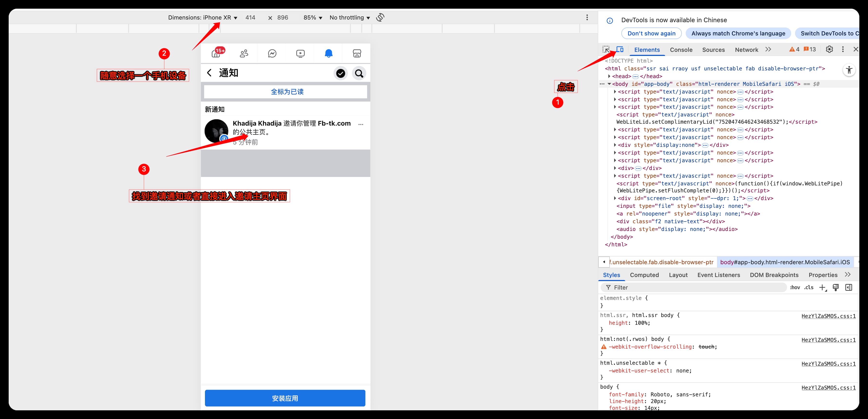This screenshot has width=868, height=419.
Task: Click the rotate device icon
Action: (380, 17)
